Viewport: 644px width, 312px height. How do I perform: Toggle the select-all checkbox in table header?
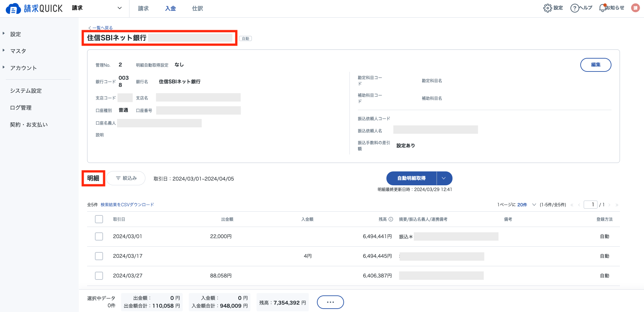point(99,219)
